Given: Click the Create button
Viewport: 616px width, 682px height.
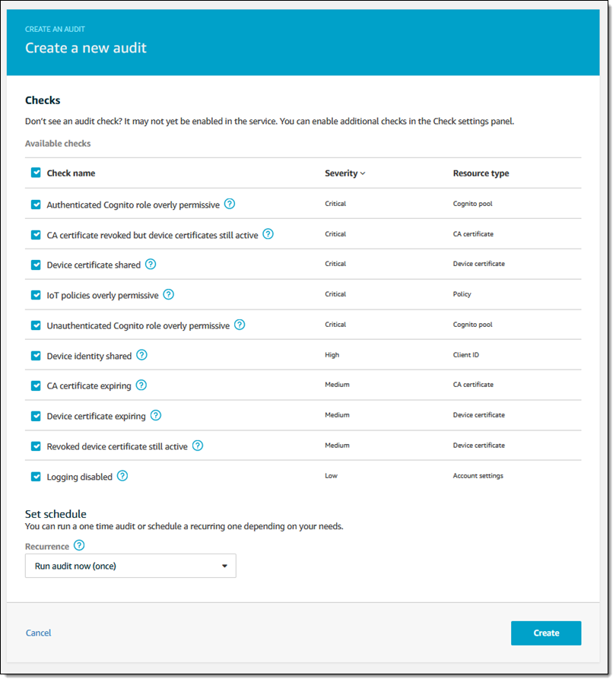Looking at the screenshot, I should [x=545, y=633].
